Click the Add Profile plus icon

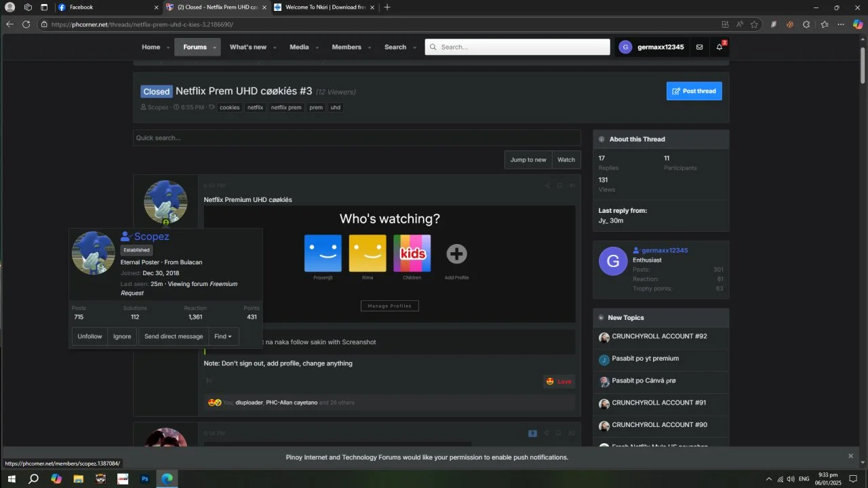tap(456, 253)
